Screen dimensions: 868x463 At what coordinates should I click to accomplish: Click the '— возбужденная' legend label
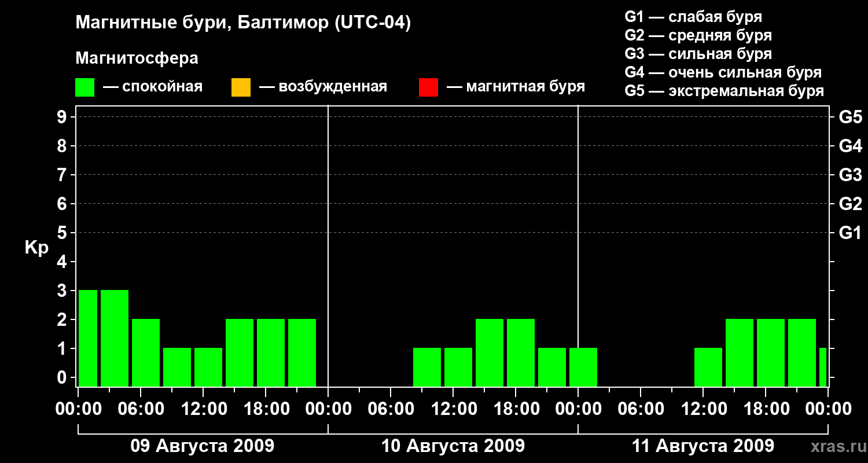tap(323, 87)
